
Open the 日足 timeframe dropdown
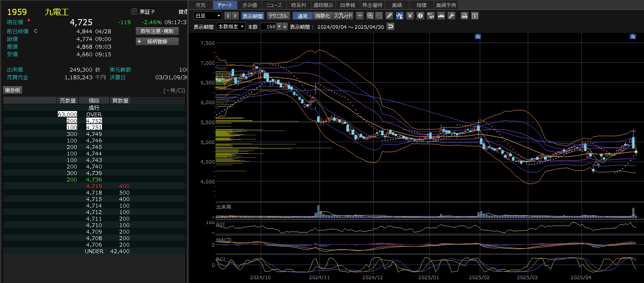tap(208, 16)
